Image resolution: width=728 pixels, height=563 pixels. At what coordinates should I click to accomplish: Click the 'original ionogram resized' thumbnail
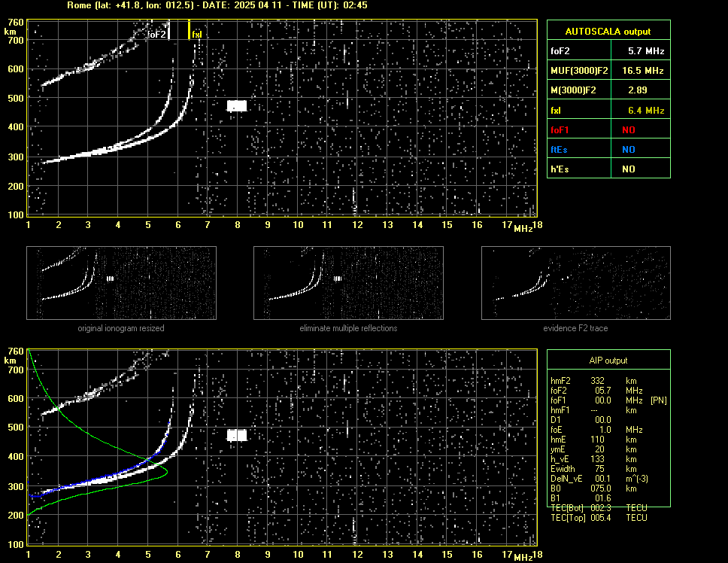(121, 283)
